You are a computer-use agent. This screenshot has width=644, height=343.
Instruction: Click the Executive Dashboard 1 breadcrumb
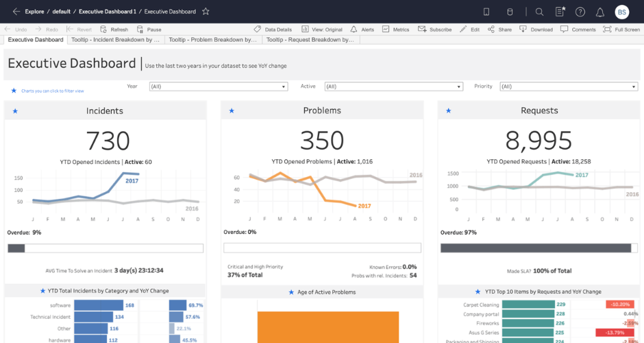pyautogui.click(x=108, y=12)
